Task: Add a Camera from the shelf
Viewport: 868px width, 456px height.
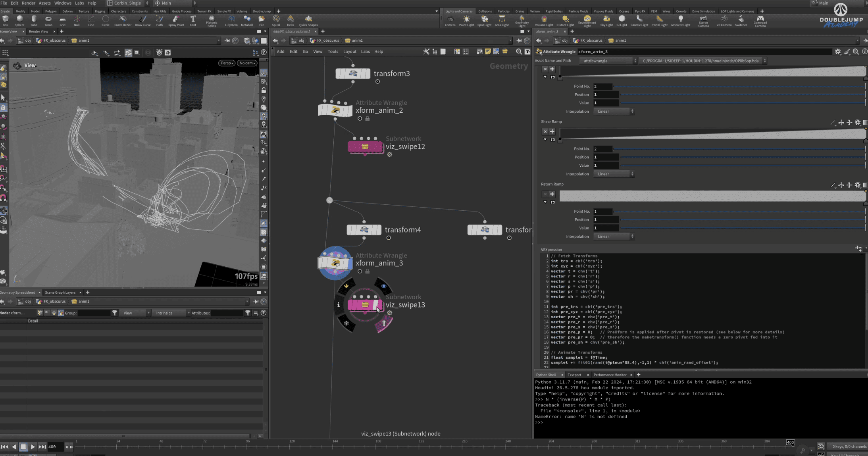Action: [450, 21]
